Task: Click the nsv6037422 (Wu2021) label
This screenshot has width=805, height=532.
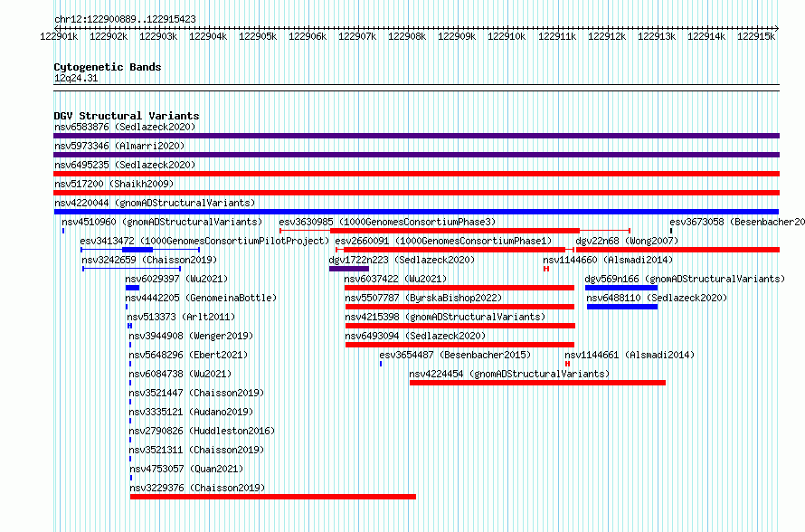Action: coord(395,279)
